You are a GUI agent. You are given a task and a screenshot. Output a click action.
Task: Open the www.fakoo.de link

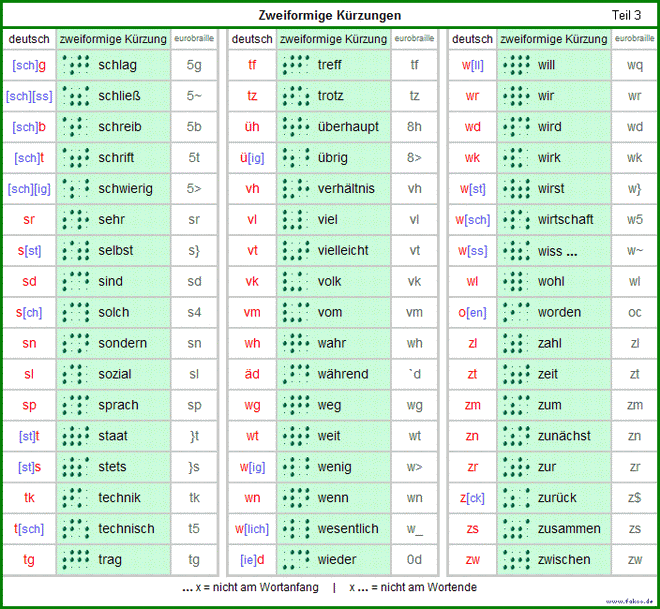(x=630, y=601)
